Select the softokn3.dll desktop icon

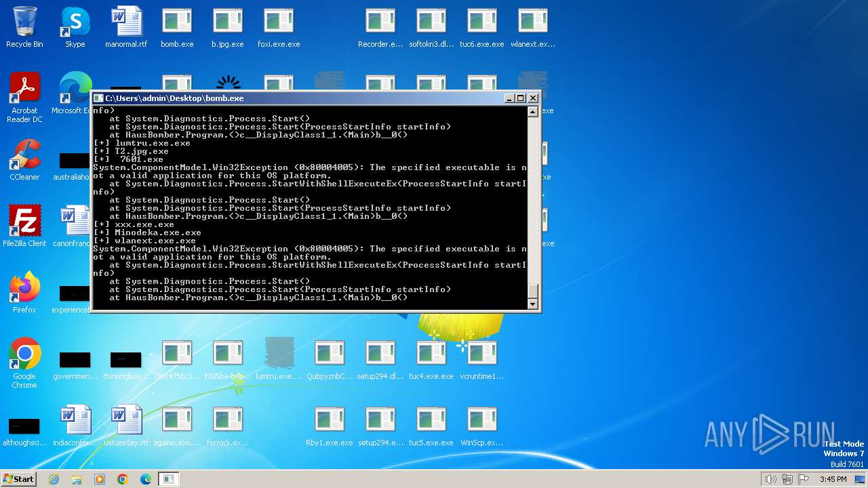pyautogui.click(x=431, y=27)
